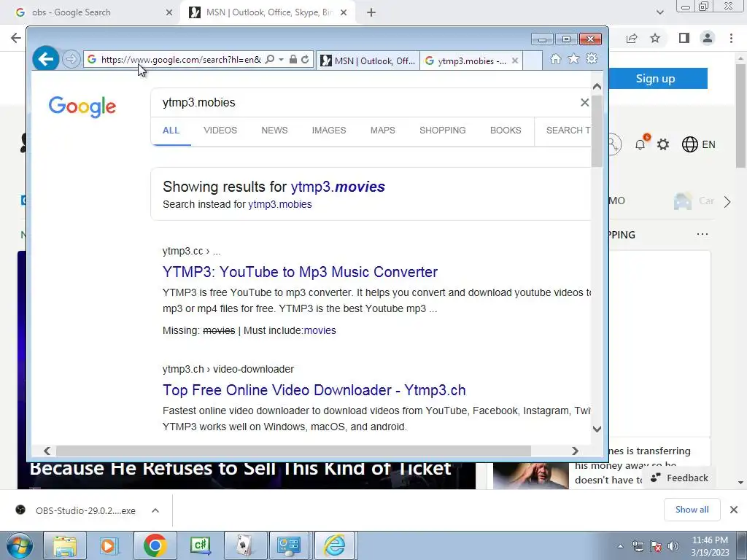
Task: Click the security lock icon in IE address bar
Action: (293, 60)
